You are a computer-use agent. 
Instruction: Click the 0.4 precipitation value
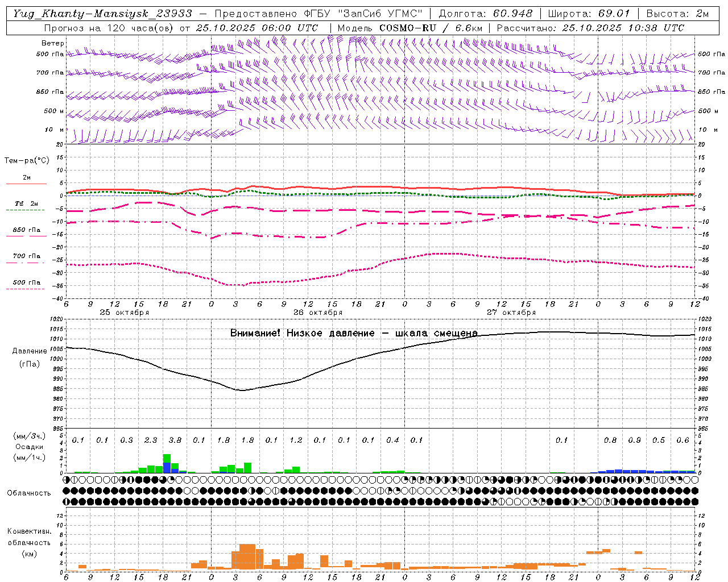[392, 440]
